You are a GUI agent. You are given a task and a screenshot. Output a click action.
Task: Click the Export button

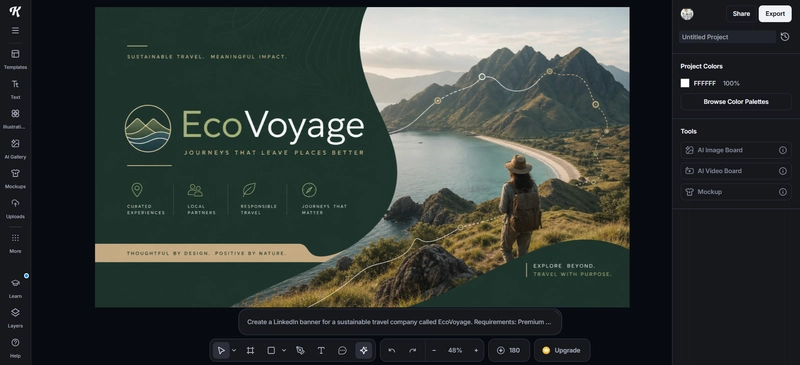click(775, 14)
